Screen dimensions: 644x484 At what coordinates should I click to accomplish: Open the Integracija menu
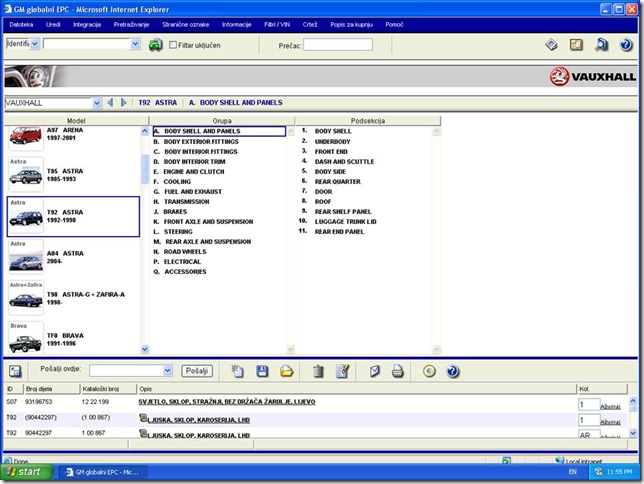[x=87, y=25]
